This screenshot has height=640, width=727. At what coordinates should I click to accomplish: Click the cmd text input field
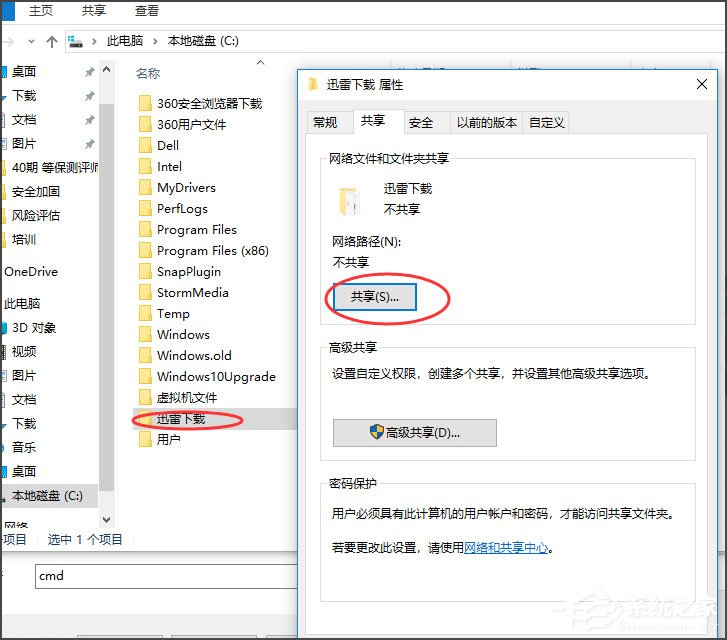[x=166, y=576]
